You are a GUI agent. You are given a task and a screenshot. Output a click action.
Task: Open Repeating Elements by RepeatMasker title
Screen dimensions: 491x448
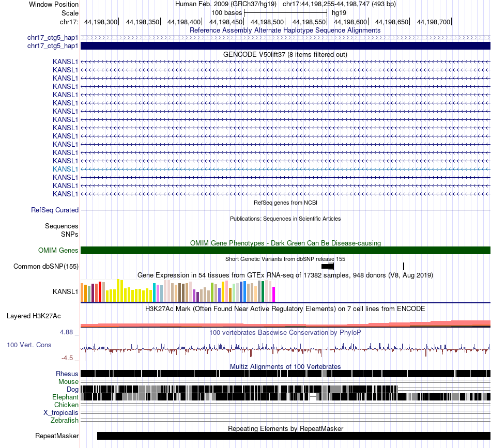[285, 428]
